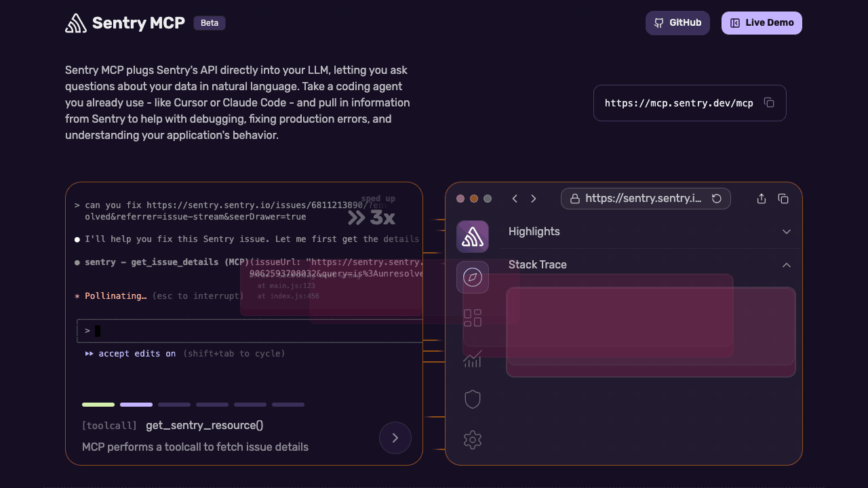Click the Beta badge next to the title
868x488 pixels.
coord(210,23)
